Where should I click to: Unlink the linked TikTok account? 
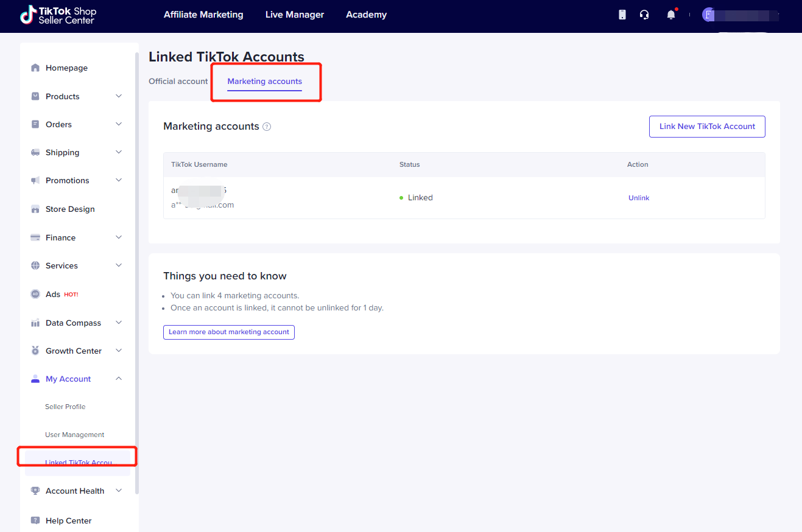639,198
